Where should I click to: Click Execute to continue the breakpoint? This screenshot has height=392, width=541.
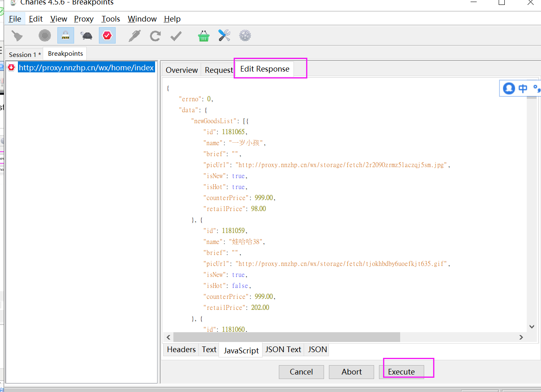401,372
